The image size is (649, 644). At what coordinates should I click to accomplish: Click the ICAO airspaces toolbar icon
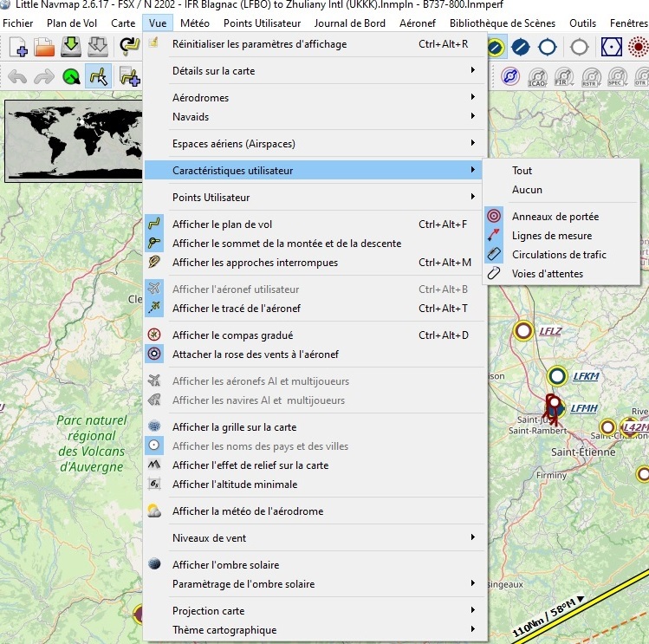pos(537,77)
